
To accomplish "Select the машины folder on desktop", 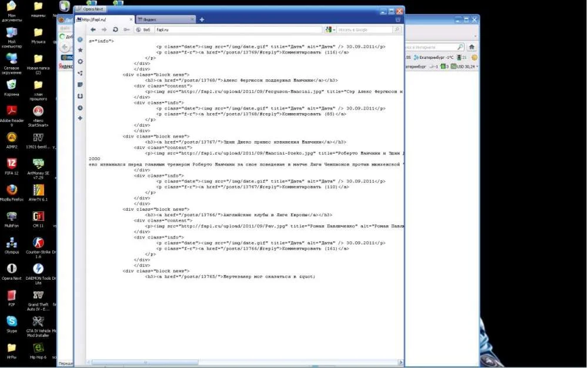I will [x=38, y=9].
